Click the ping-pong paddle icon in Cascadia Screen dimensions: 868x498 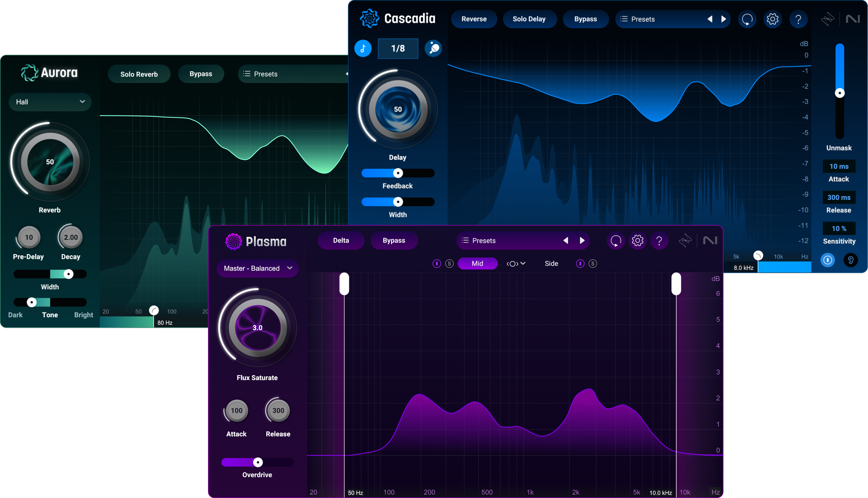433,48
